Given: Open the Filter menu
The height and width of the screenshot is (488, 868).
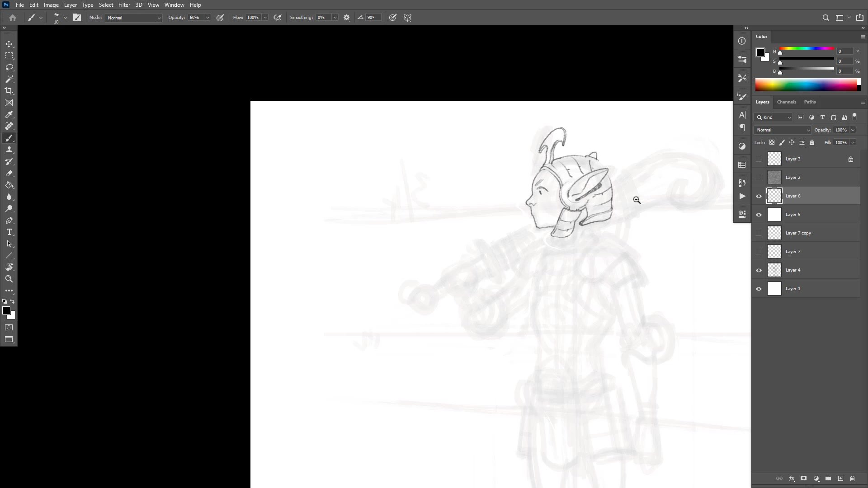Looking at the screenshot, I should pos(124,5).
